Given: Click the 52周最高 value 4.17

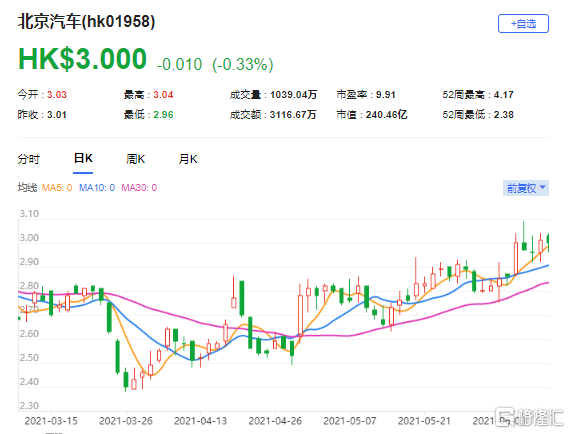Looking at the screenshot, I should 503,95.
